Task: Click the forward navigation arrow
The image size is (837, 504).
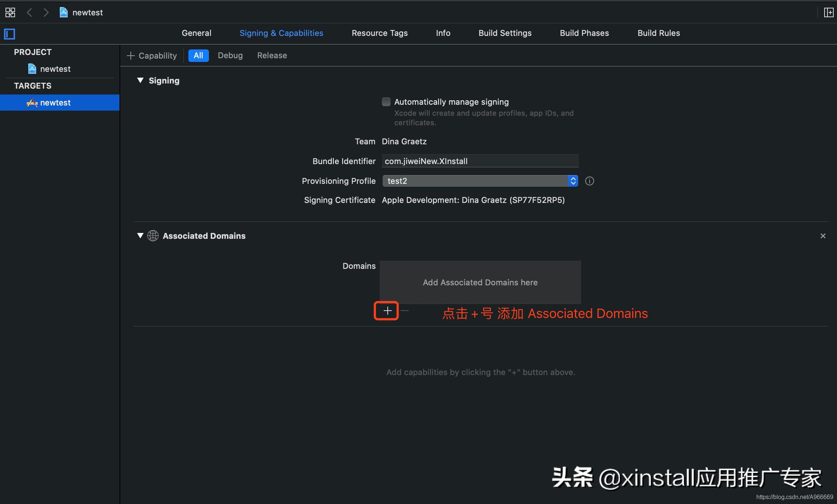Action: tap(46, 12)
